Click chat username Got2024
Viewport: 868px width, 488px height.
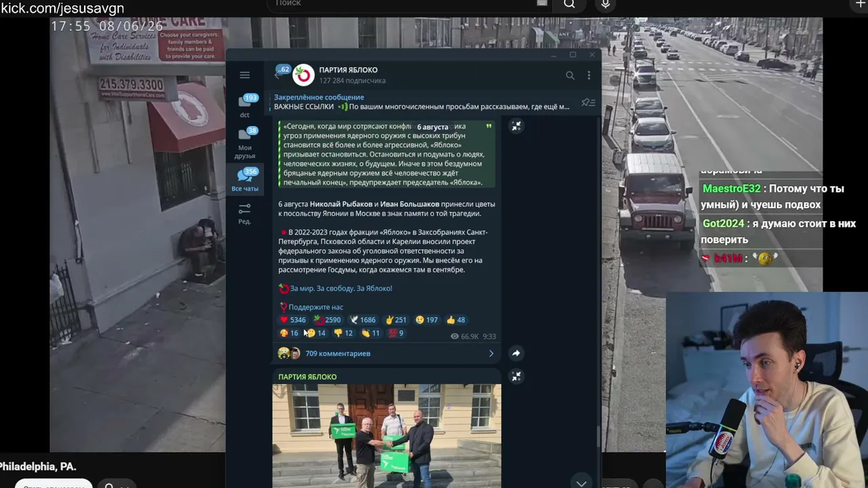coord(724,224)
